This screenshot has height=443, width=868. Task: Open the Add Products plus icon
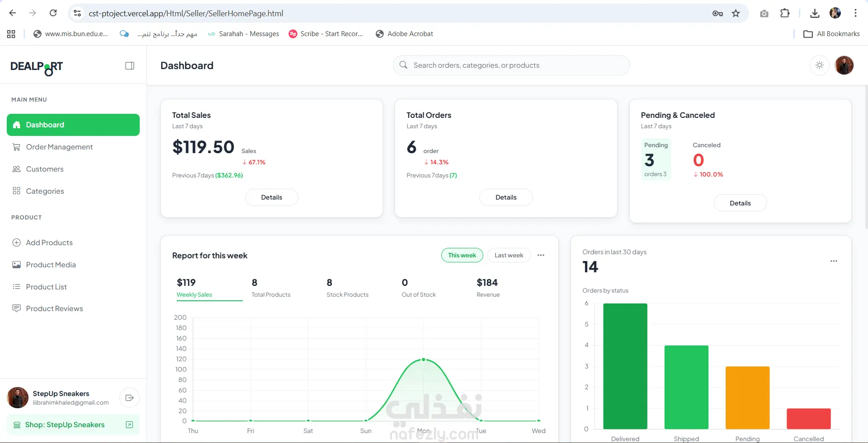point(16,242)
